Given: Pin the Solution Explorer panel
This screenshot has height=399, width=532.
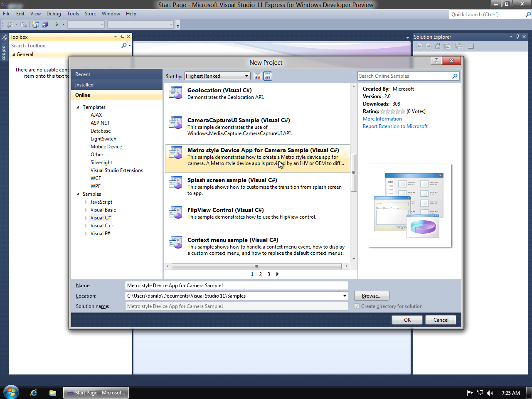Looking at the screenshot, I should point(517,37).
